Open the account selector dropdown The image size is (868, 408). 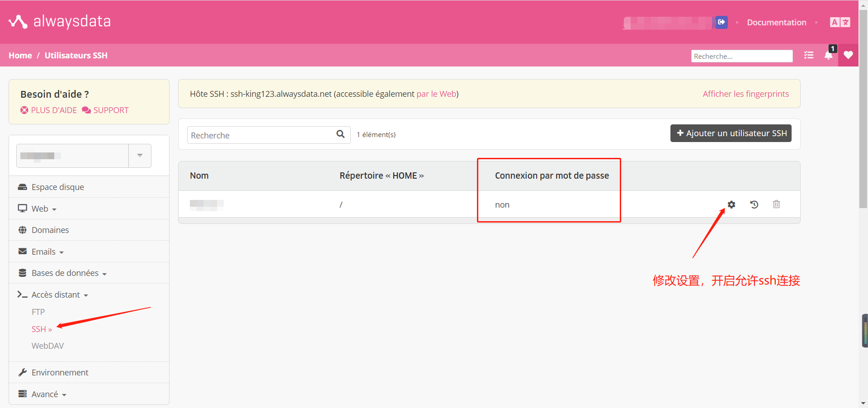pos(140,156)
